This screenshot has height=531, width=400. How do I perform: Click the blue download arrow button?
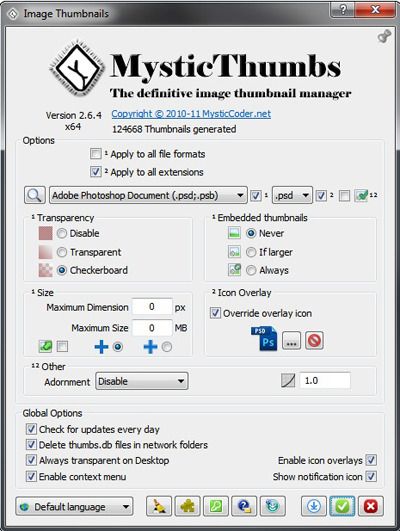(314, 506)
